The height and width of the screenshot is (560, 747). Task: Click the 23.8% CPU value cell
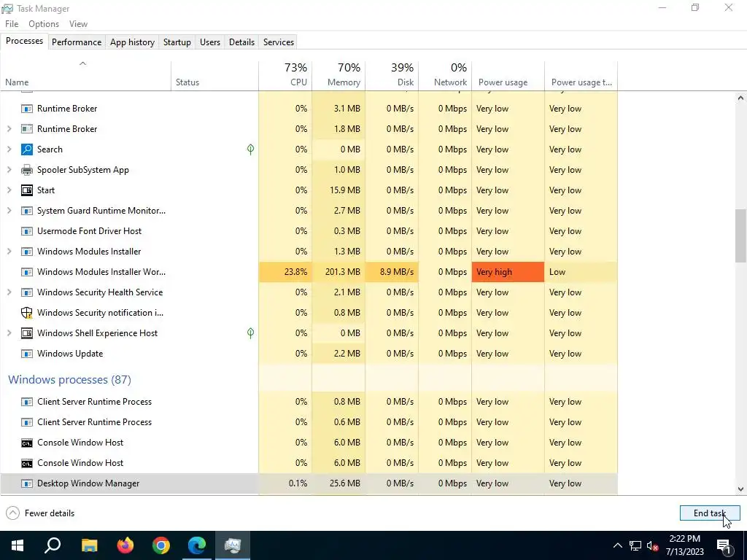[x=285, y=273]
